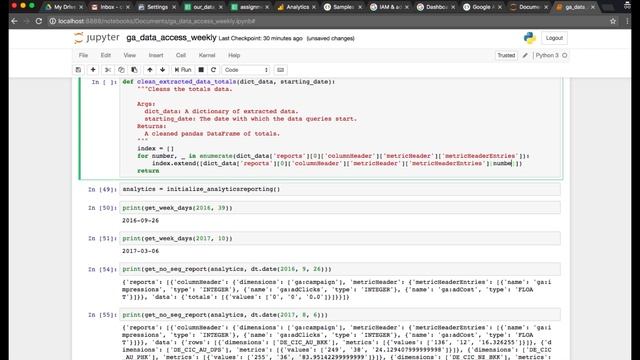The height and width of the screenshot is (360, 640).
Task: Bookmark this page with star icon
Action: pos(613,21)
